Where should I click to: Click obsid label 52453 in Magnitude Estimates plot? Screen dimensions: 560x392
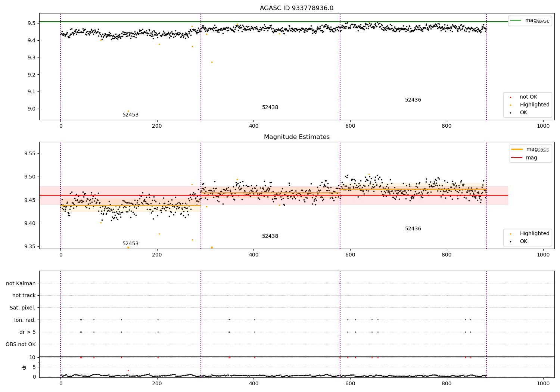click(x=130, y=244)
